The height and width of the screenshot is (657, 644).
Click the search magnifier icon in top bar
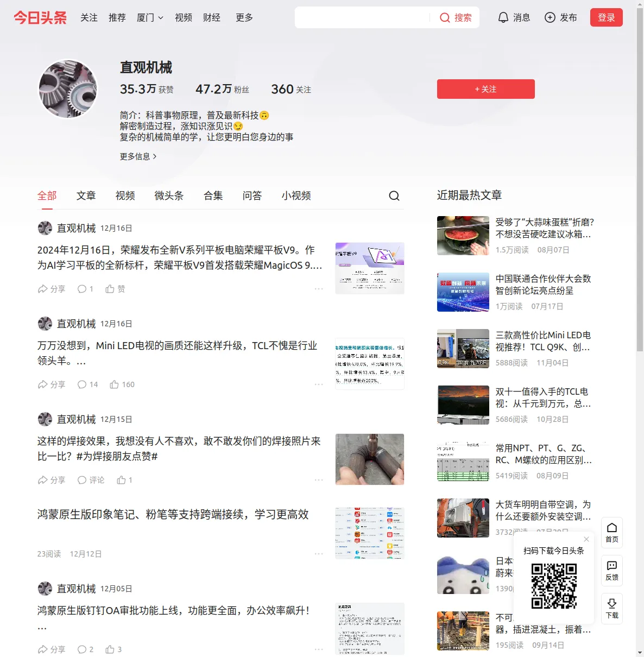[445, 17]
